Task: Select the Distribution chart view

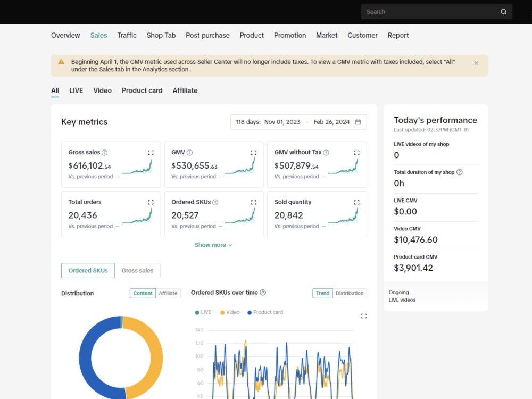Action: click(350, 293)
